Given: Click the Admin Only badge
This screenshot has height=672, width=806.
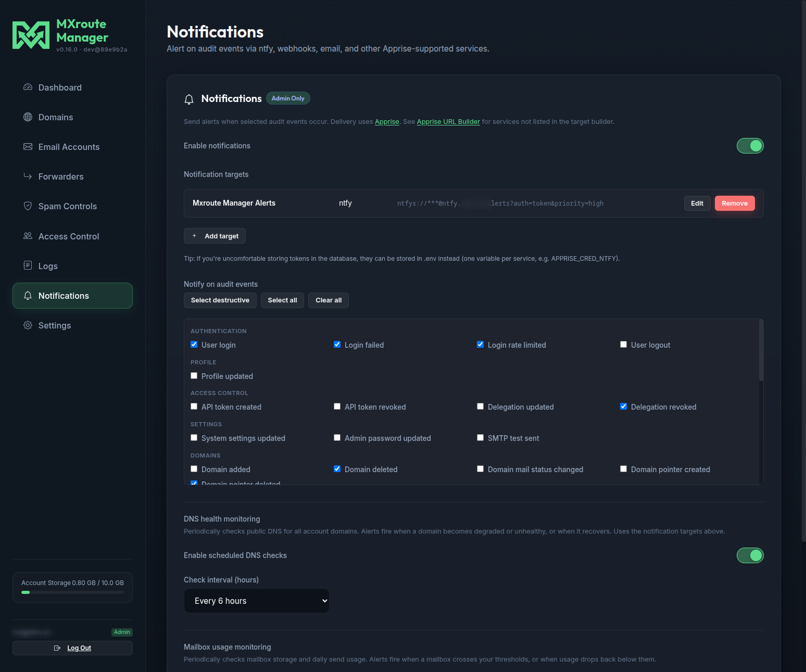Looking at the screenshot, I should pyautogui.click(x=288, y=98).
